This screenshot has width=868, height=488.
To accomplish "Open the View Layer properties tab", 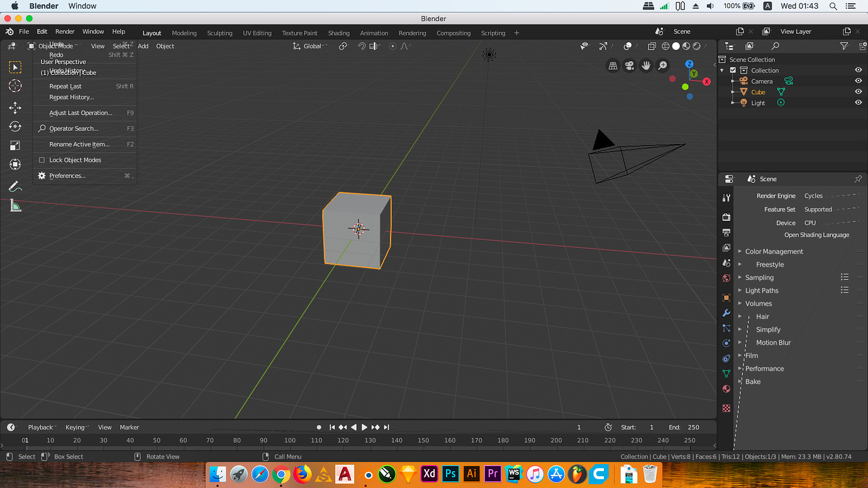I will (726, 248).
